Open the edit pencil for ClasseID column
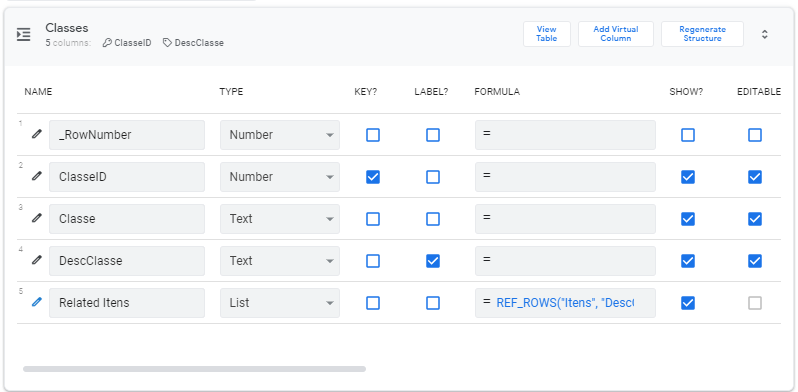 [37, 176]
